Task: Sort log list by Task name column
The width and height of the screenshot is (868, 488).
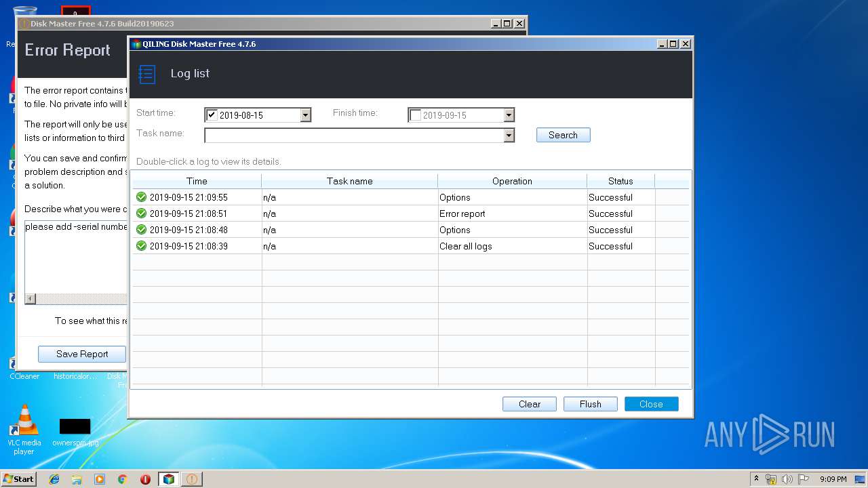Action: coord(350,181)
